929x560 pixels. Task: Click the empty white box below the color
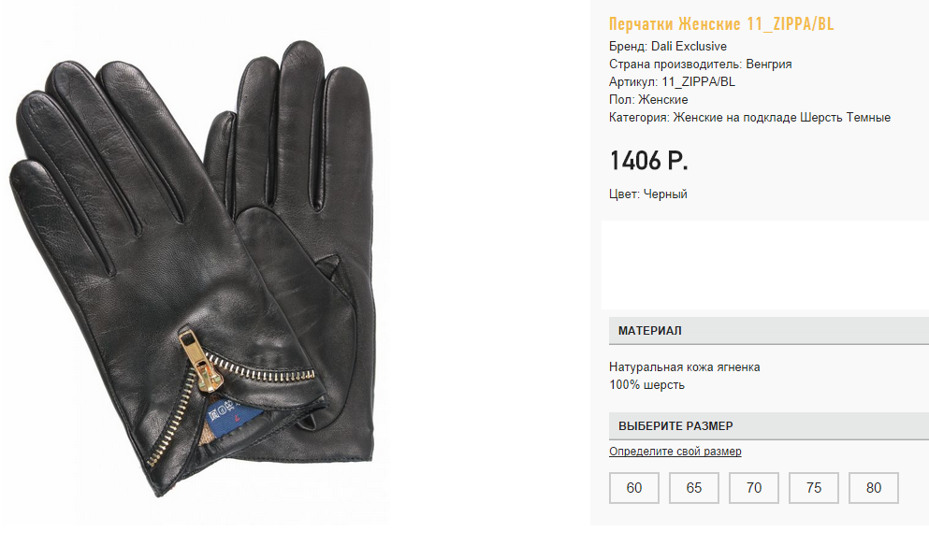765,266
